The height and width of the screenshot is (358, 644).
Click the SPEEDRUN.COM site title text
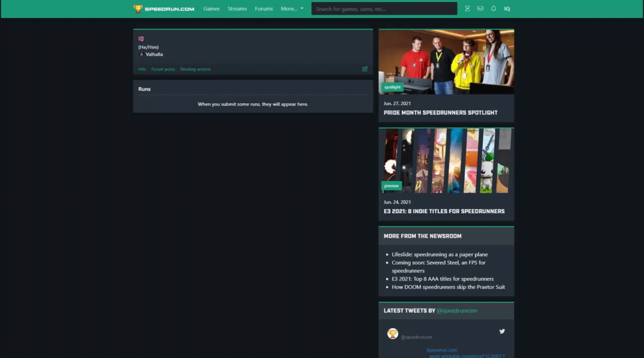coord(169,8)
